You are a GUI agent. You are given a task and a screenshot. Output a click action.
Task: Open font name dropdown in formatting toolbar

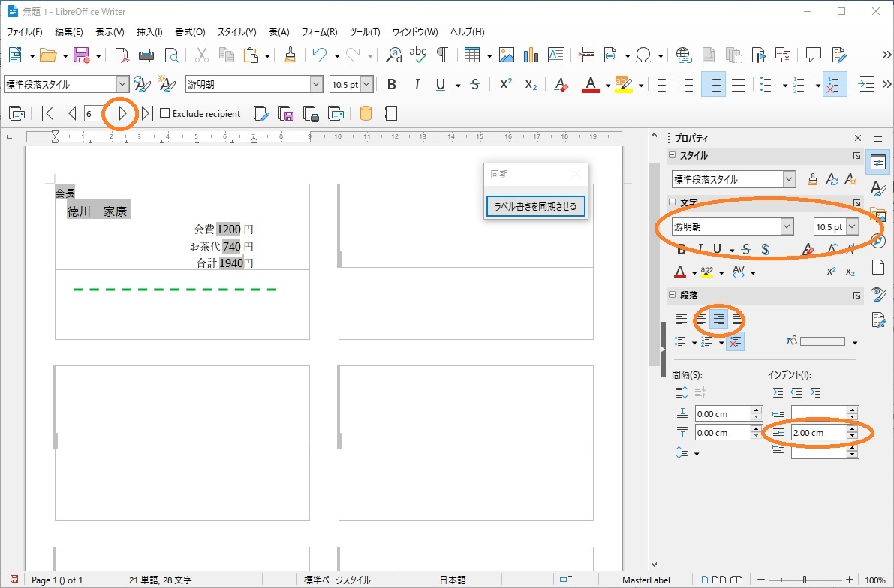coord(317,84)
